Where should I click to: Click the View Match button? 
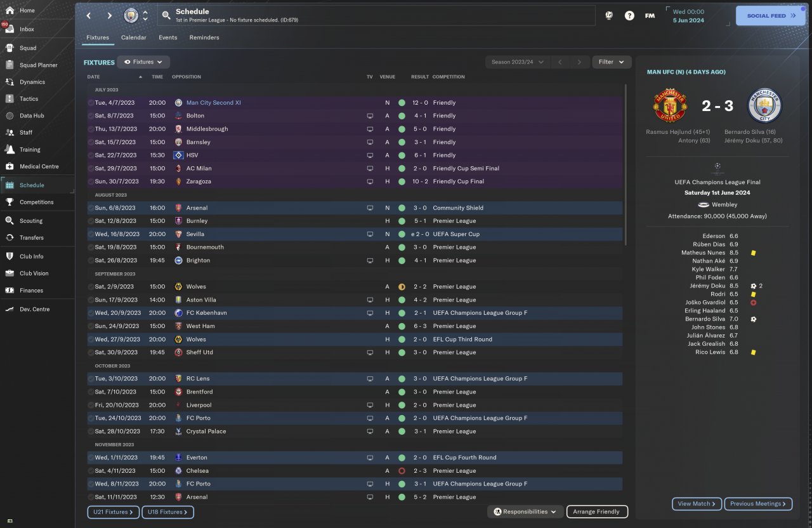pyautogui.click(x=697, y=504)
